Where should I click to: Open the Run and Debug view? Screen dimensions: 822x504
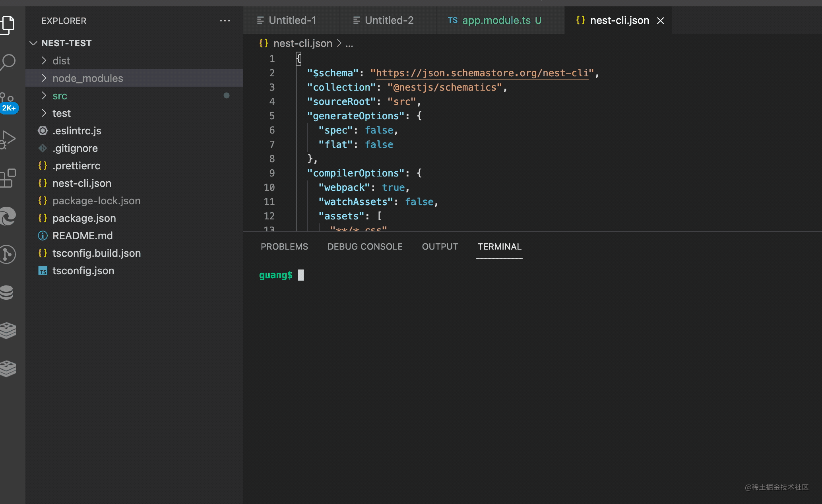tap(8, 139)
